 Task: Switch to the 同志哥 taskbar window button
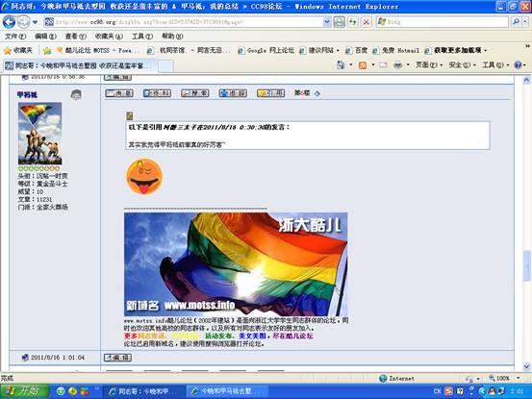tap(143, 391)
